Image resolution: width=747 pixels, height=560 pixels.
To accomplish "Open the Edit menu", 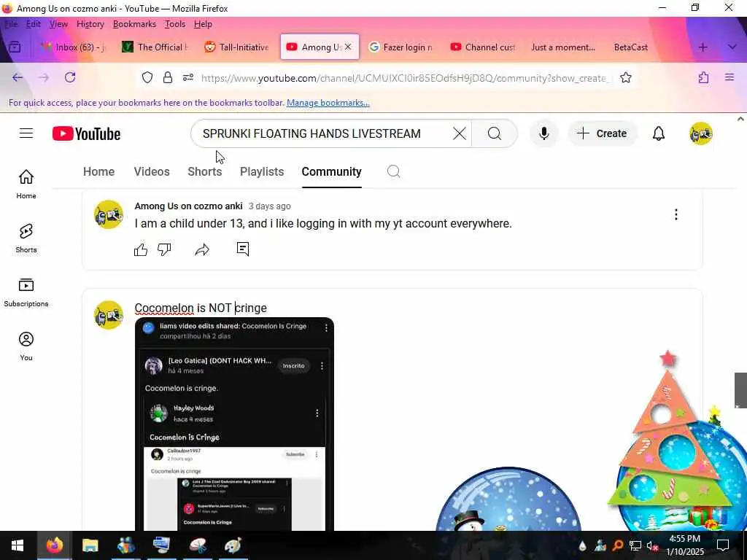I will [x=34, y=24].
